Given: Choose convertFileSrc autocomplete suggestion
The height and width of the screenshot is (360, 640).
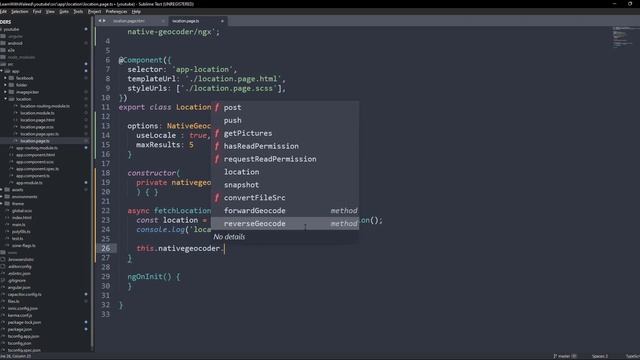Looking at the screenshot, I should pos(285,198).
